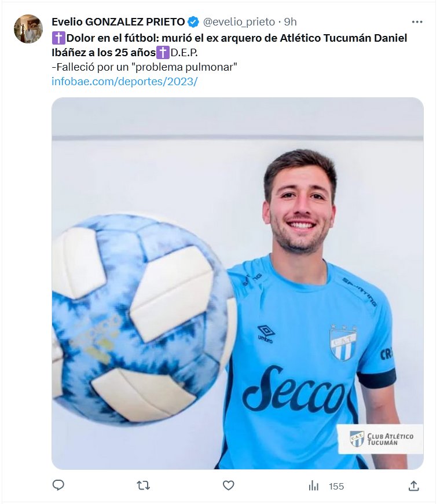440x504 pixels.
Task: Click the "Dolor en el fútbol" headline text
Action: pyautogui.click(x=112, y=38)
